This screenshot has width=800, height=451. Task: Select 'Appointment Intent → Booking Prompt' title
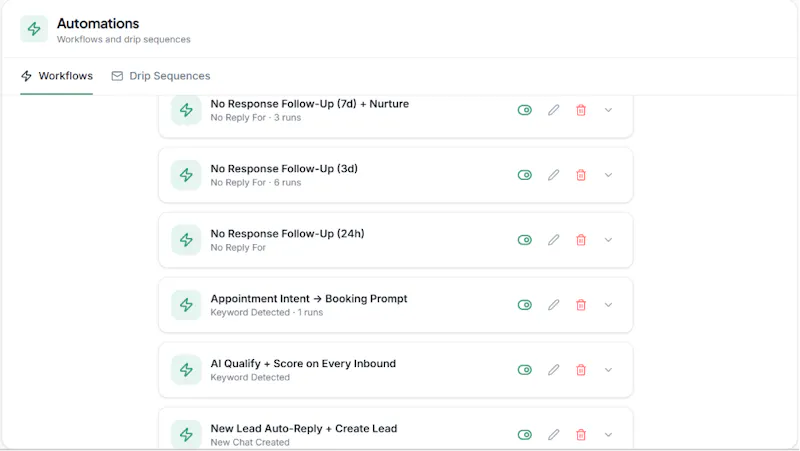309,298
